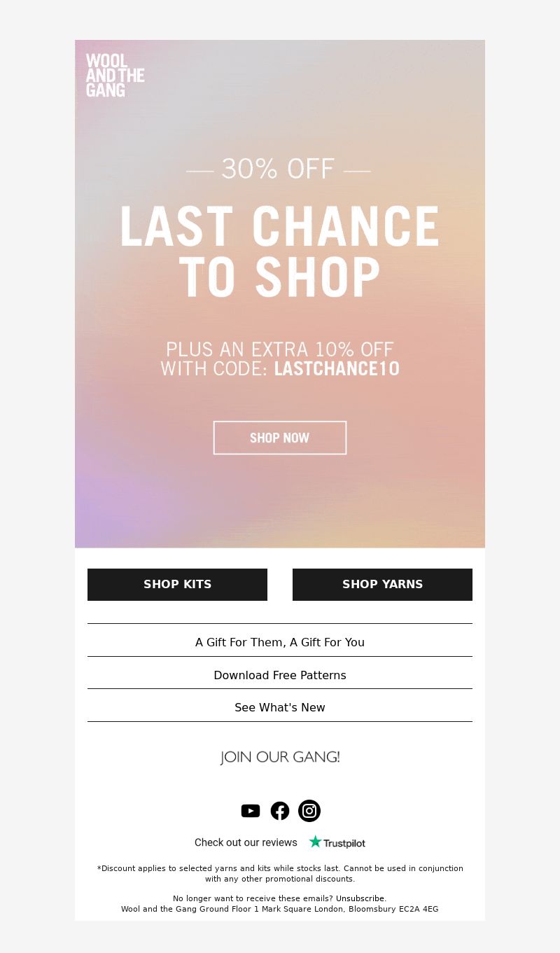
Task: Click the LAST CHANCE TO SHOP headline
Action: click(280, 251)
